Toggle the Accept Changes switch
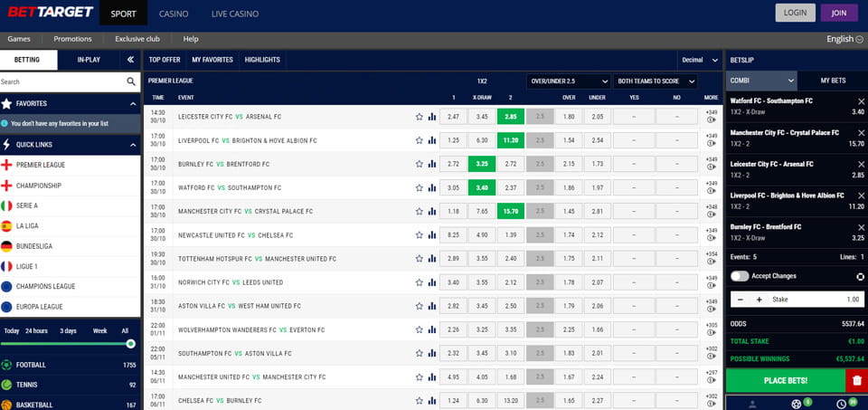 click(x=740, y=276)
